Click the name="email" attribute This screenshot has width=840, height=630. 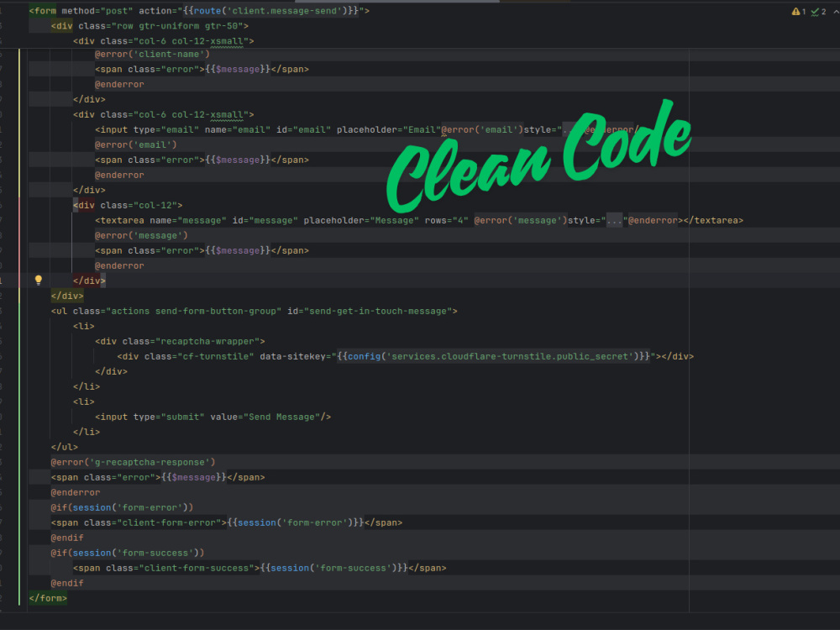238,129
